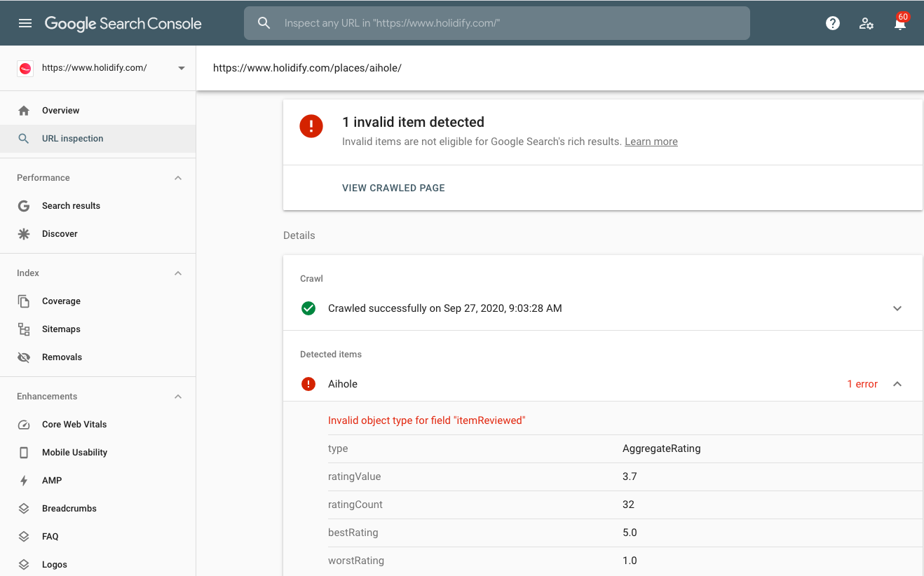
Task: Click the Overview home icon
Action: (x=24, y=111)
